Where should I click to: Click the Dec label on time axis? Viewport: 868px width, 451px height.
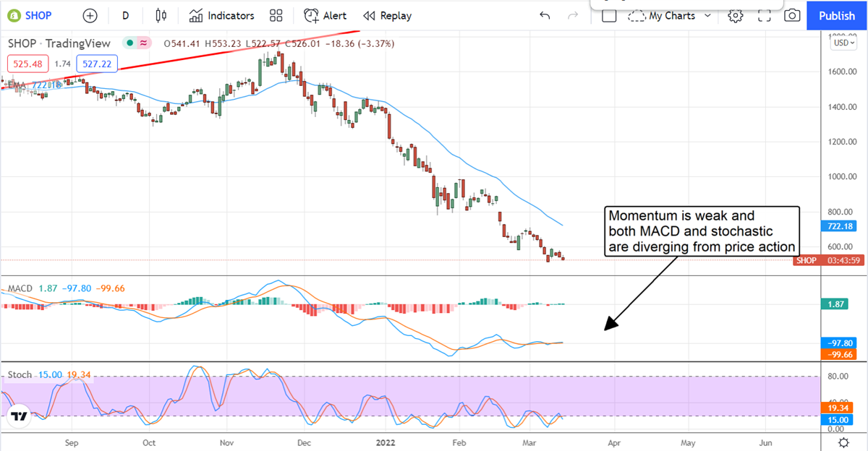(304, 442)
